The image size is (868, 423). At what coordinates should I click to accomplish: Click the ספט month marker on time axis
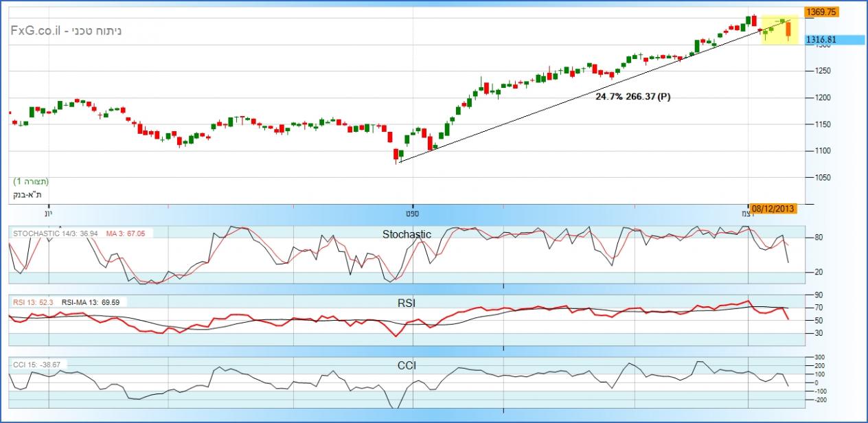coord(413,212)
